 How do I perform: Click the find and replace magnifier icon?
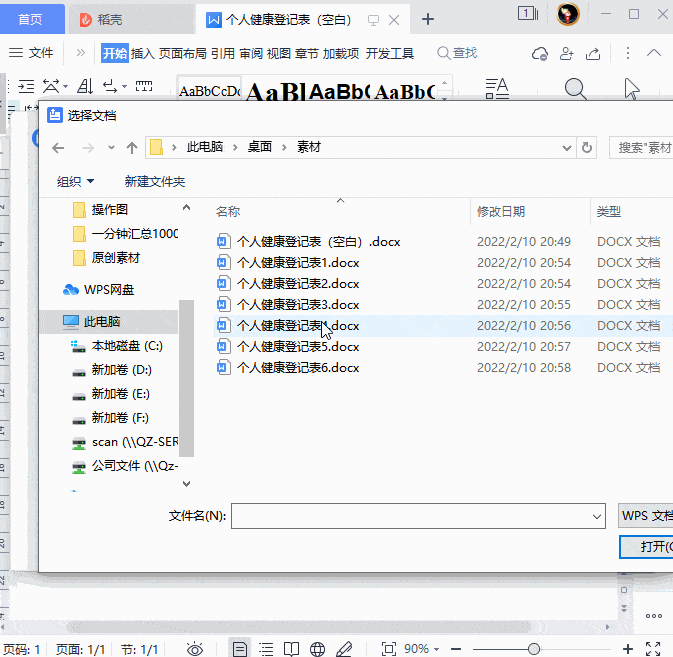(x=575, y=89)
